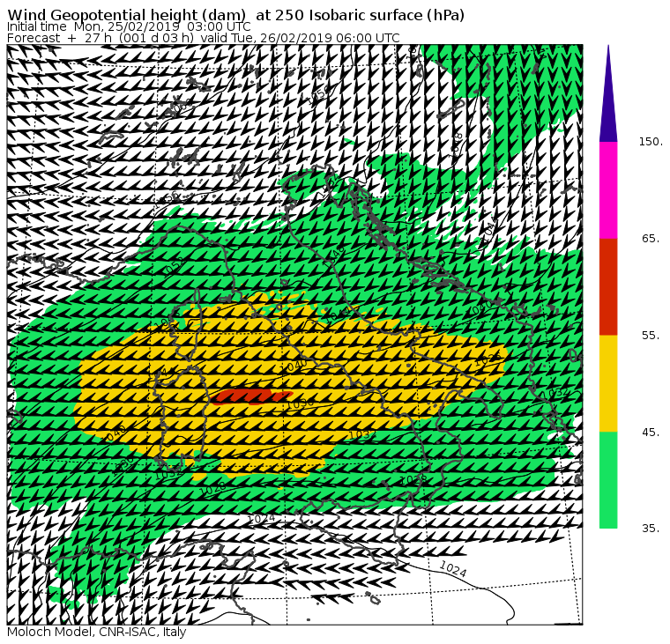The image size is (670, 644).
Task: Click the '65.' legend label
Action: coord(651,238)
